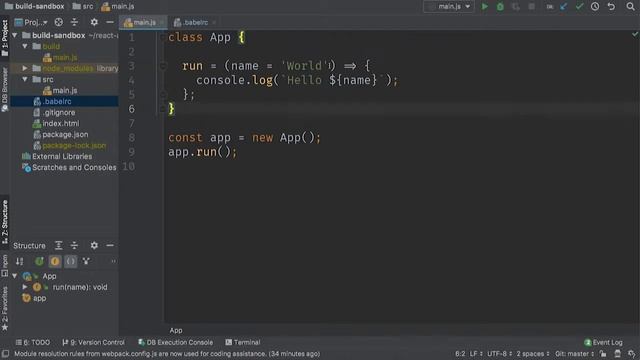Toggle the 7: Structure side tool window

[x=5, y=222]
